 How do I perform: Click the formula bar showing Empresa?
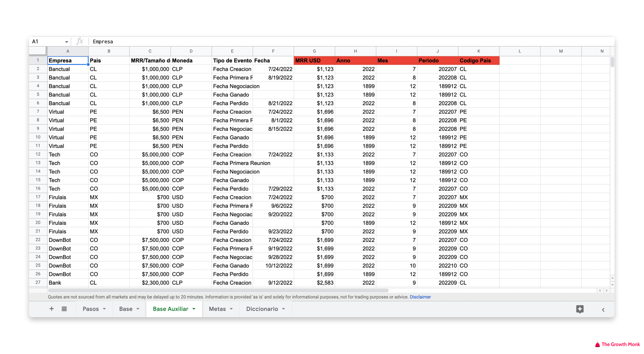pos(351,42)
